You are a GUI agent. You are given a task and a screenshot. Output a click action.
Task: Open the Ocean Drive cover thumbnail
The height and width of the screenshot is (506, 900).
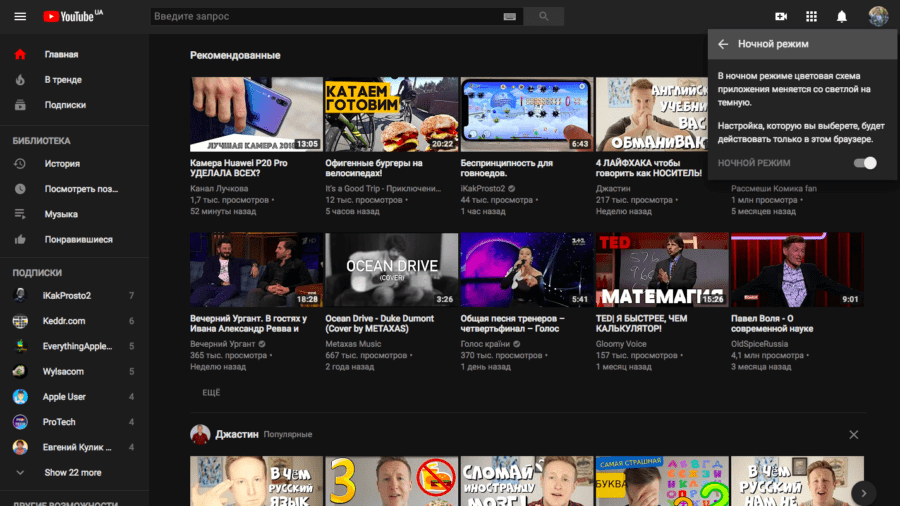pos(392,269)
